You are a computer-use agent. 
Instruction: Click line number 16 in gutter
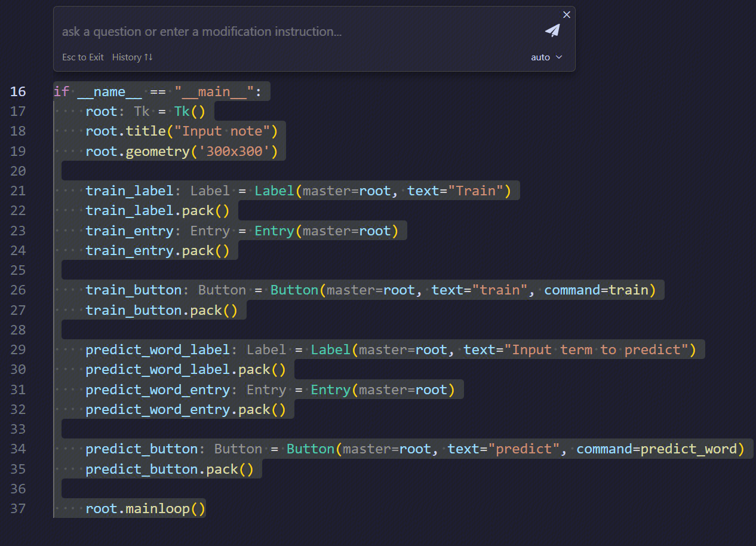point(18,91)
